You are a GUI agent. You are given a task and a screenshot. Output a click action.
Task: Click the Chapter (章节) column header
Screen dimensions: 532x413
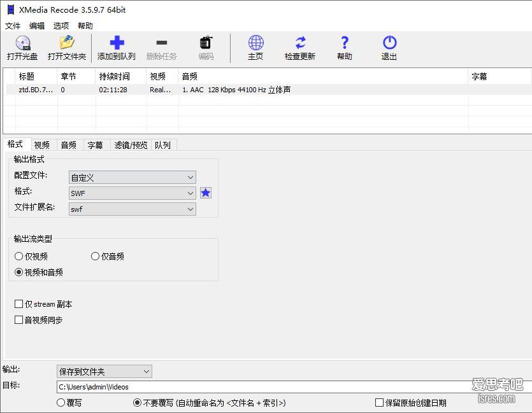pyautogui.click(x=76, y=76)
